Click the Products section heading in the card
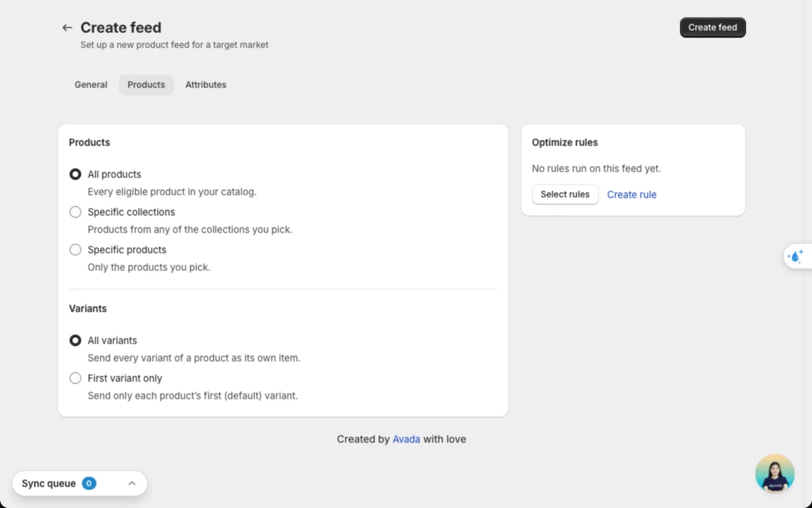The height and width of the screenshot is (508, 812). point(89,142)
